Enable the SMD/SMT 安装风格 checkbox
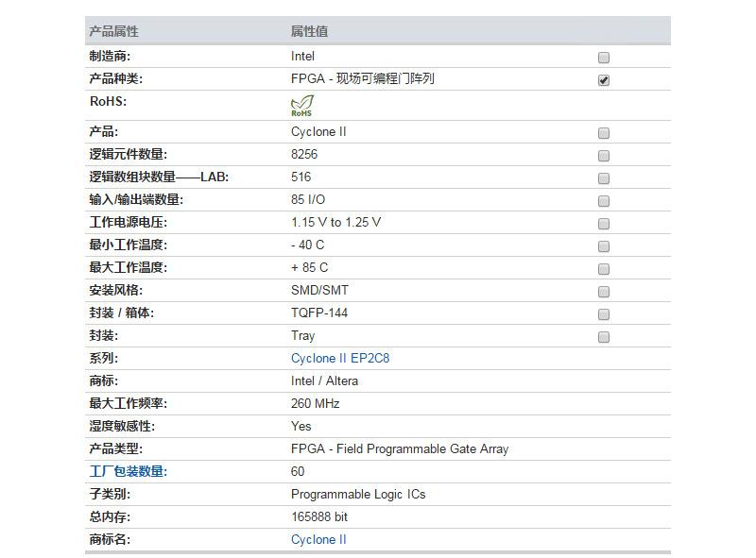The image size is (756, 558). point(604,292)
